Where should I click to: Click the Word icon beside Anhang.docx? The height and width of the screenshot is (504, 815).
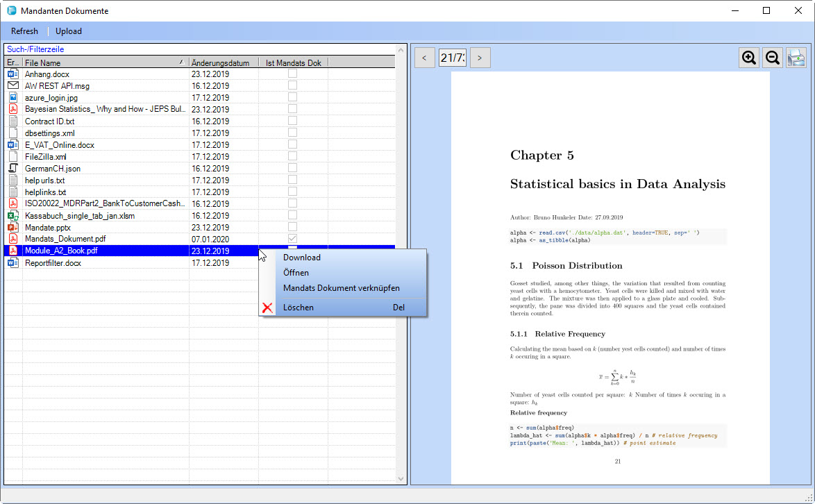pos(12,74)
